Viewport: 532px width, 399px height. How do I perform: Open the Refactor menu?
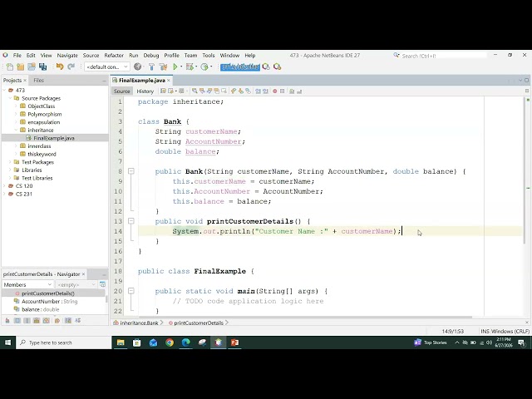[x=114, y=56]
